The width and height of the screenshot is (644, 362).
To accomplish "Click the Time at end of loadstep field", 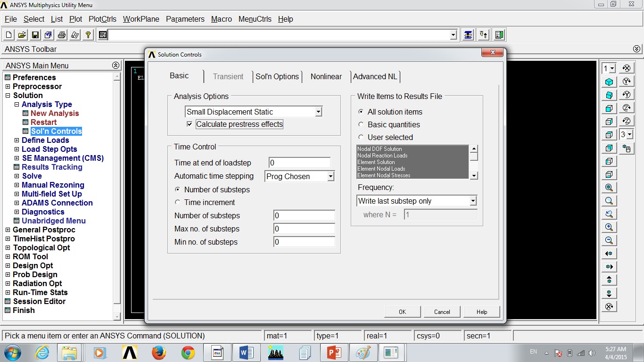I will (299, 163).
